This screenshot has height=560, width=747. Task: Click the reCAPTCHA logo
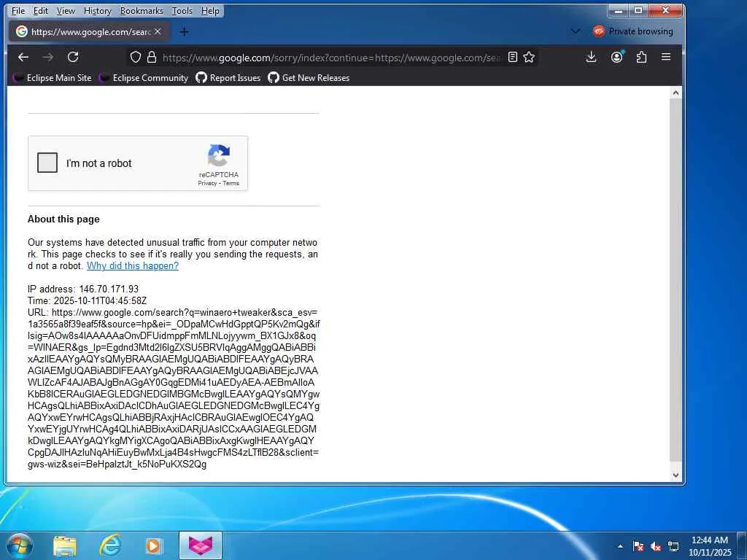coord(219,155)
